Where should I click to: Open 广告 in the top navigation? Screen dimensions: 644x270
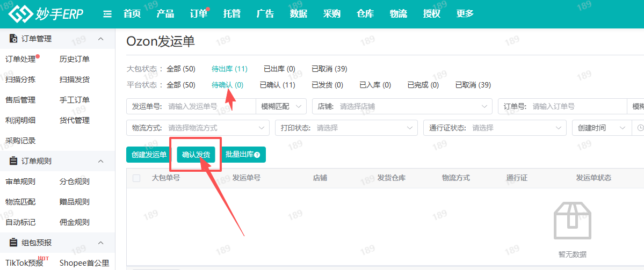(x=265, y=13)
